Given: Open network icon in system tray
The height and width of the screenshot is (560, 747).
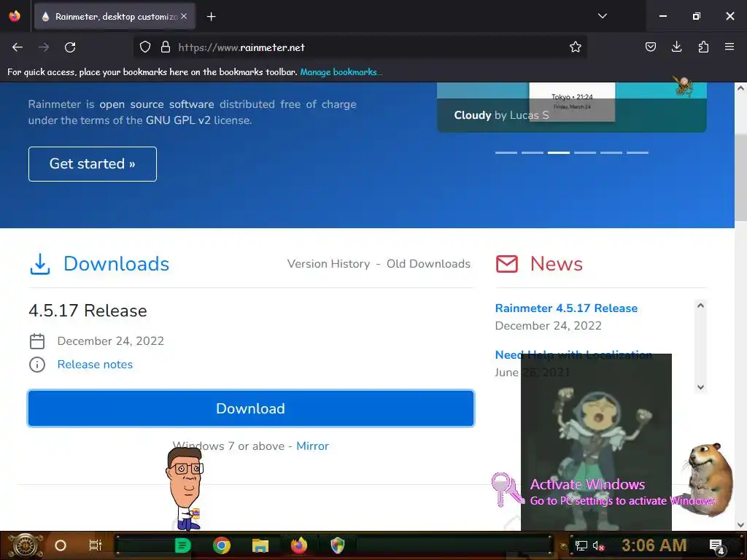Looking at the screenshot, I should pos(581,545).
